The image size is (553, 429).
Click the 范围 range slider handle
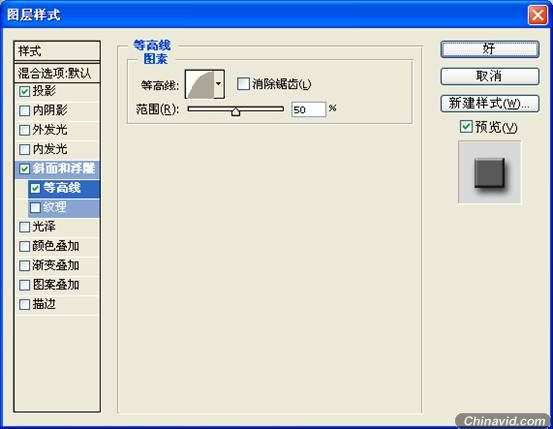[236, 112]
